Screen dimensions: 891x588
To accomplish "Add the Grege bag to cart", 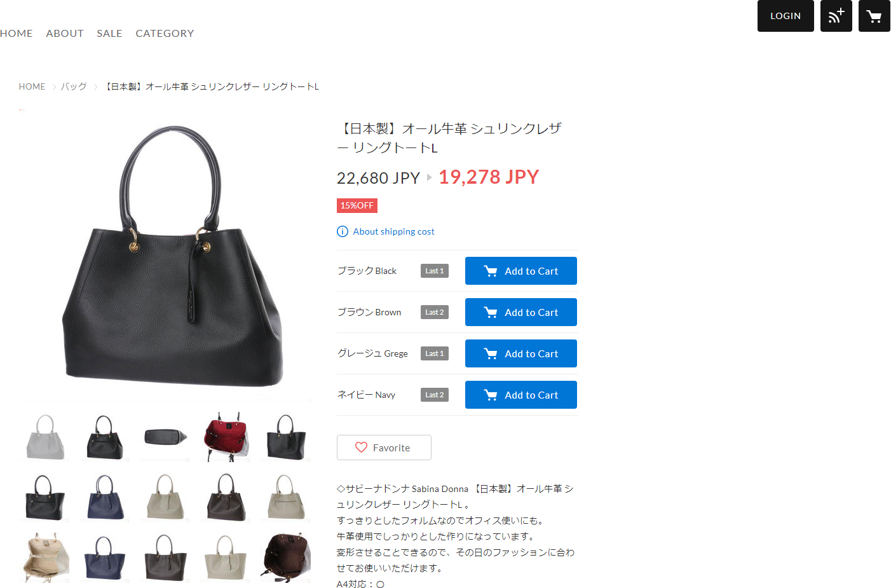I will [x=520, y=353].
